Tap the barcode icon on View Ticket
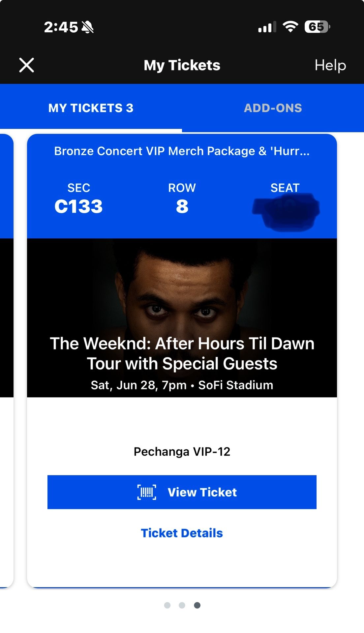364x633 pixels. 147,492
